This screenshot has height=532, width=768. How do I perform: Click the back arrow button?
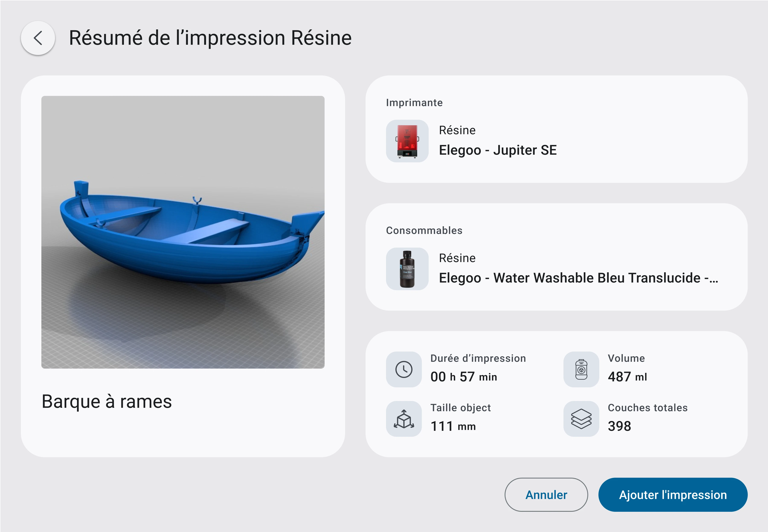(x=38, y=38)
